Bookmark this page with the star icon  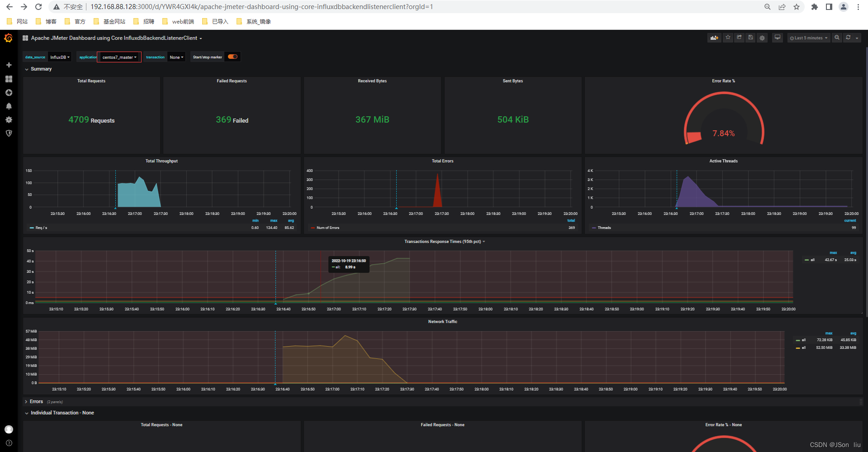pyautogui.click(x=797, y=7)
